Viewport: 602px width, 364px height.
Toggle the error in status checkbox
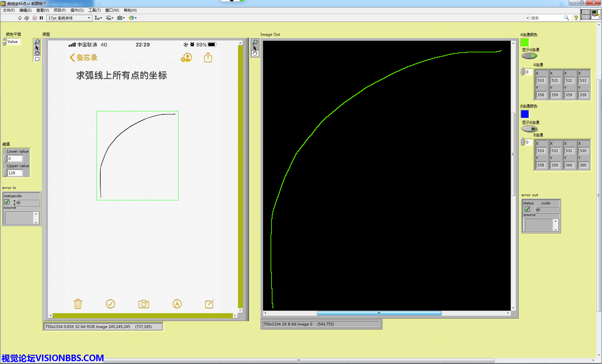pos(7,202)
